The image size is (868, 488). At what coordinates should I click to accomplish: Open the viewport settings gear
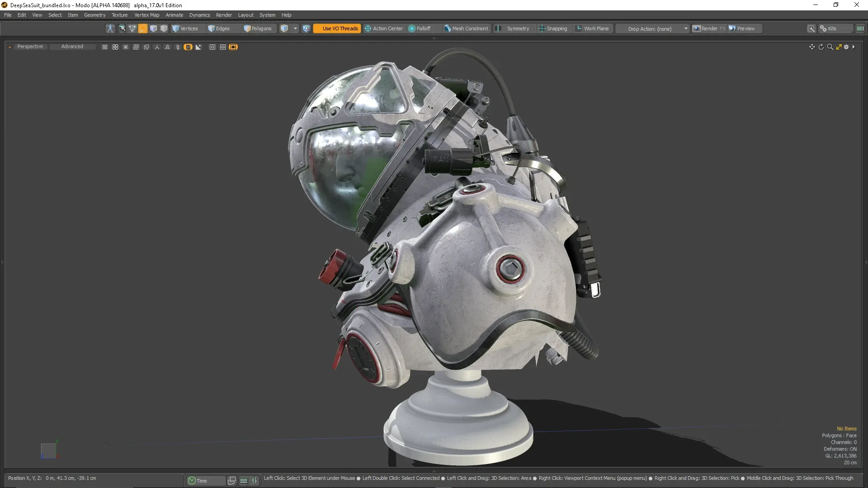(846, 47)
